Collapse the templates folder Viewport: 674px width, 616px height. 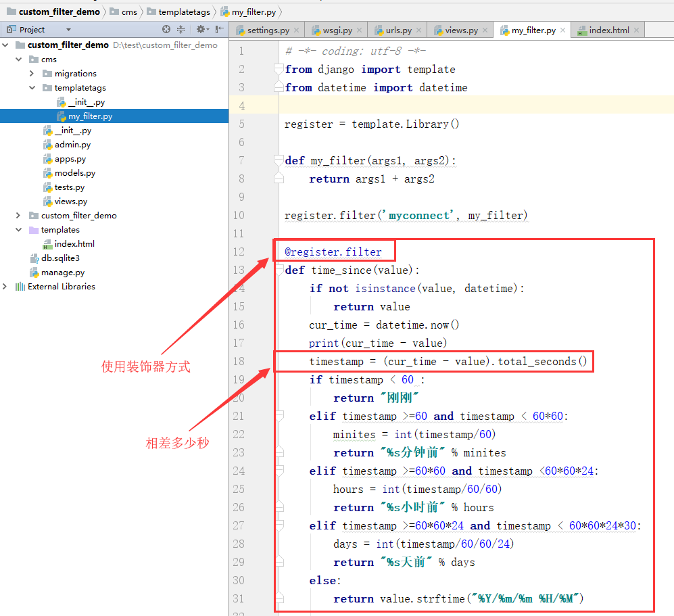click(18, 229)
